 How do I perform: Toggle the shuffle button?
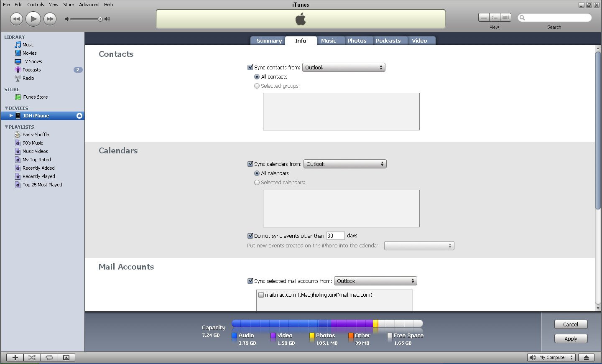32,357
